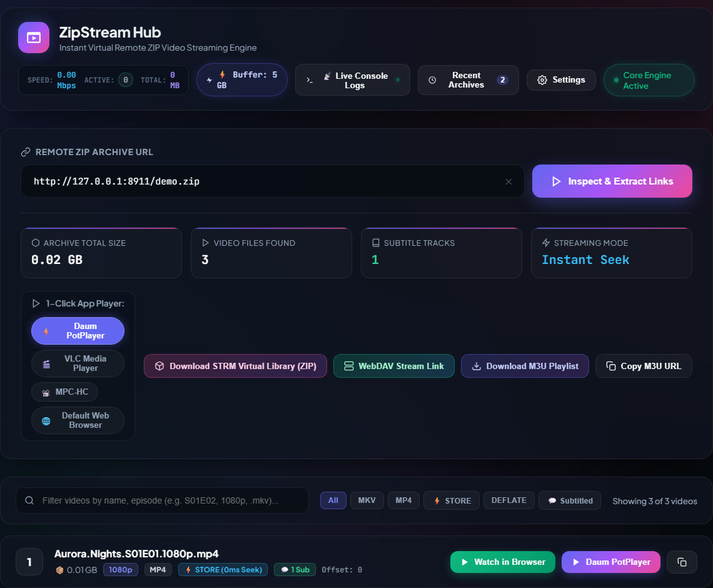Click the Archive Total Size card
The image size is (713, 588).
101,253
